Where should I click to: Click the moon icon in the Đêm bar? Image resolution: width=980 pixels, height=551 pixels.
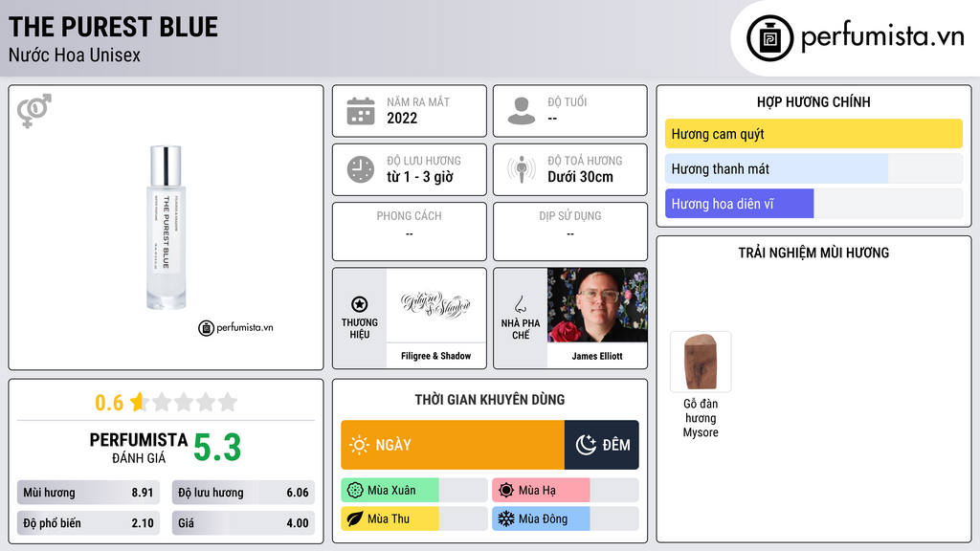(x=586, y=445)
